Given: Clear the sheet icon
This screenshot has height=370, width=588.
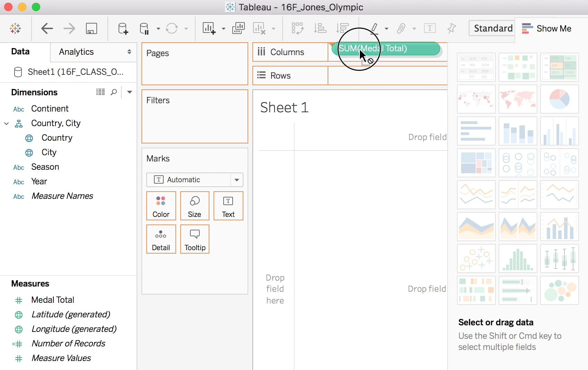Looking at the screenshot, I should click(259, 28).
